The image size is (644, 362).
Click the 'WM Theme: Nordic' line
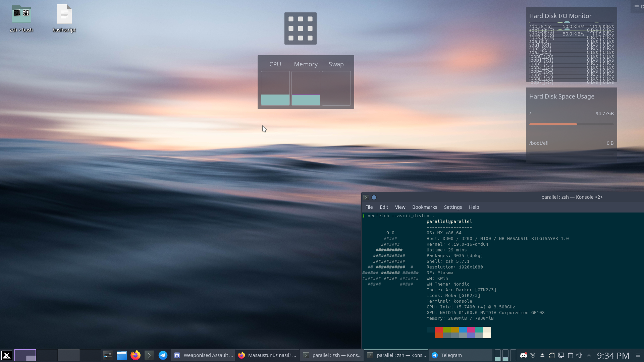[448, 284]
